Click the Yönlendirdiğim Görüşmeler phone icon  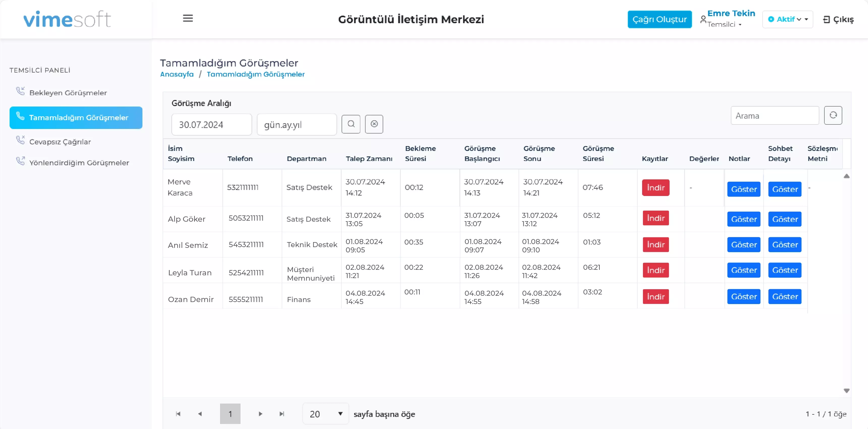point(21,161)
